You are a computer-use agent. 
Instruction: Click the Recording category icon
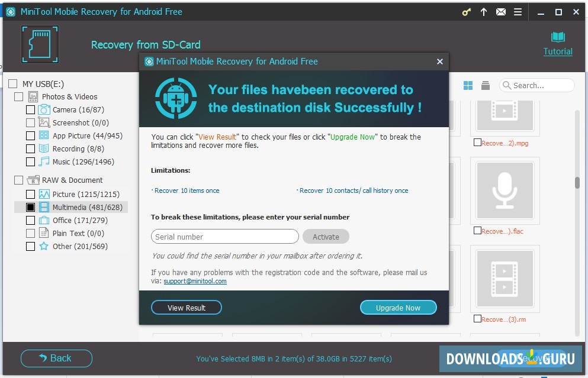click(44, 148)
